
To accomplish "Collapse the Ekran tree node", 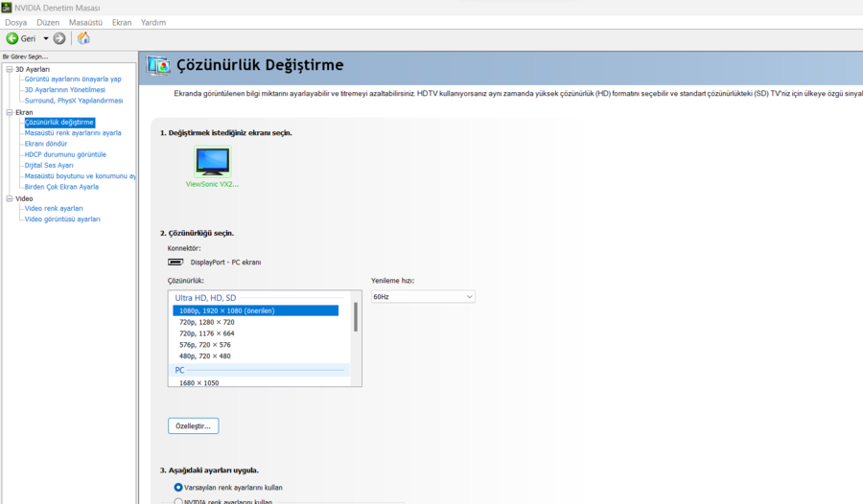I will tap(10, 112).
